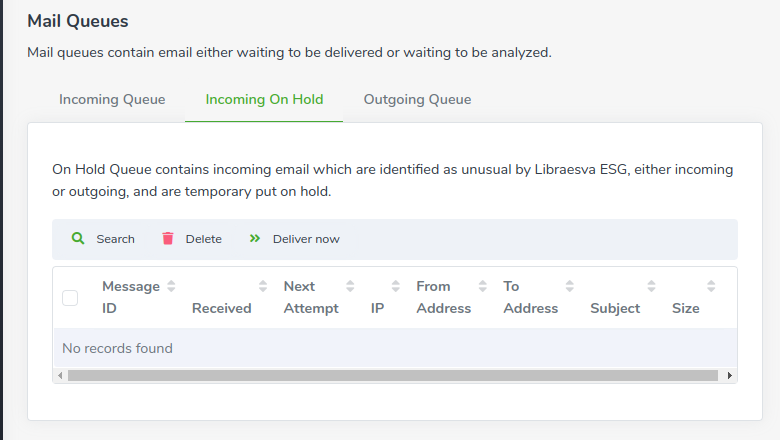The width and height of the screenshot is (780, 440).
Task: Sort by IP column arrows
Action: tap(395, 286)
